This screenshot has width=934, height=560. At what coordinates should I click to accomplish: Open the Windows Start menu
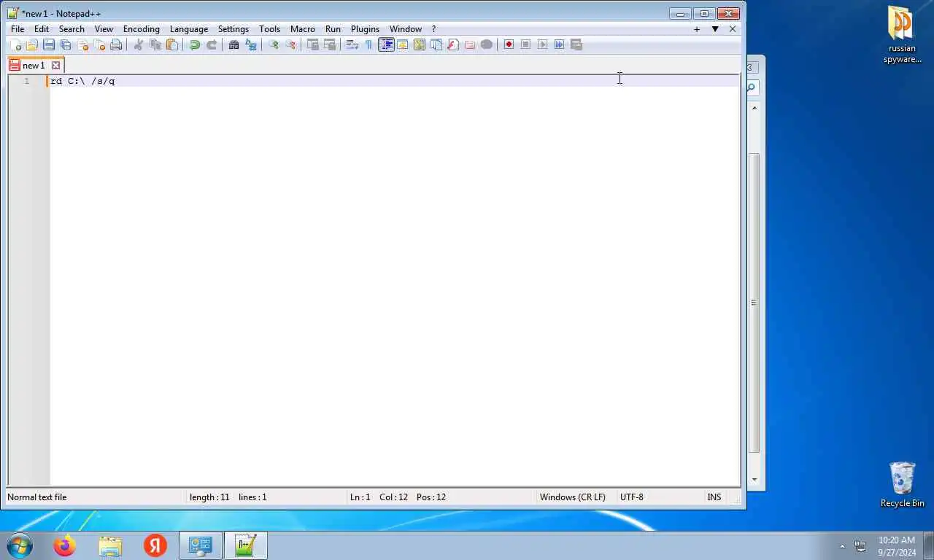[19, 545]
